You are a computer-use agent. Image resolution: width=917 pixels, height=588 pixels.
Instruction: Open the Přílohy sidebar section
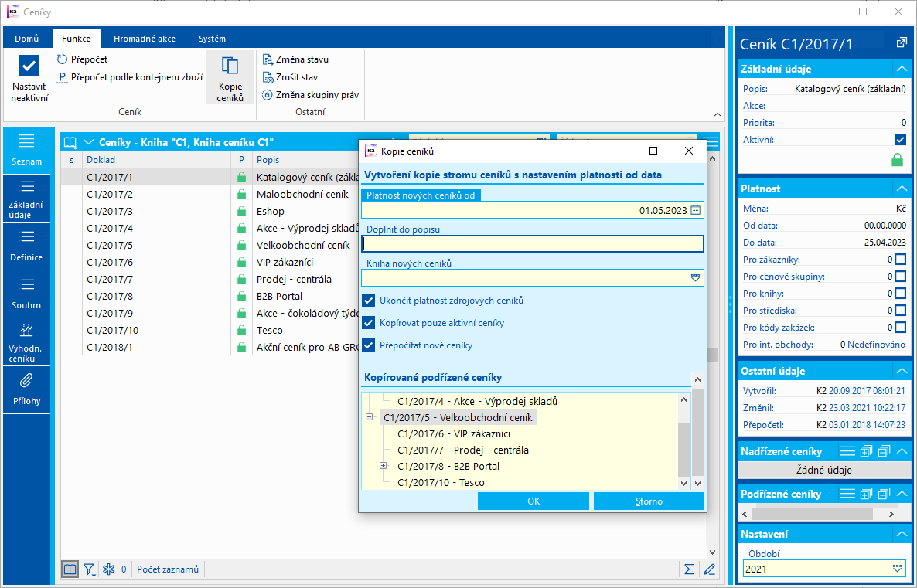(26, 389)
